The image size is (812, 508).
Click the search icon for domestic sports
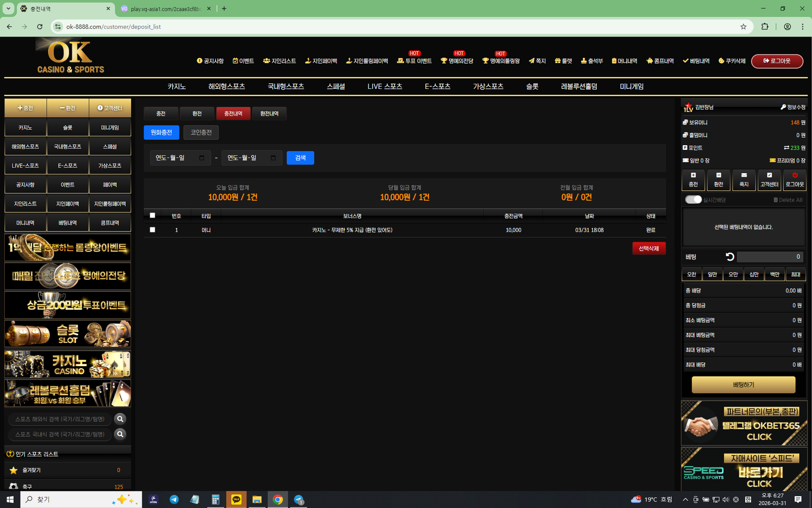point(120,434)
